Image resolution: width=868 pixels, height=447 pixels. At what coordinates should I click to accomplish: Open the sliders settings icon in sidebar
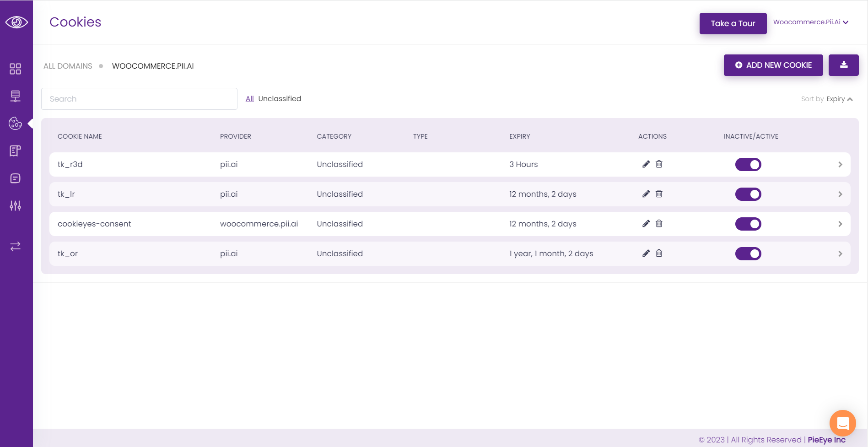pos(16,205)
